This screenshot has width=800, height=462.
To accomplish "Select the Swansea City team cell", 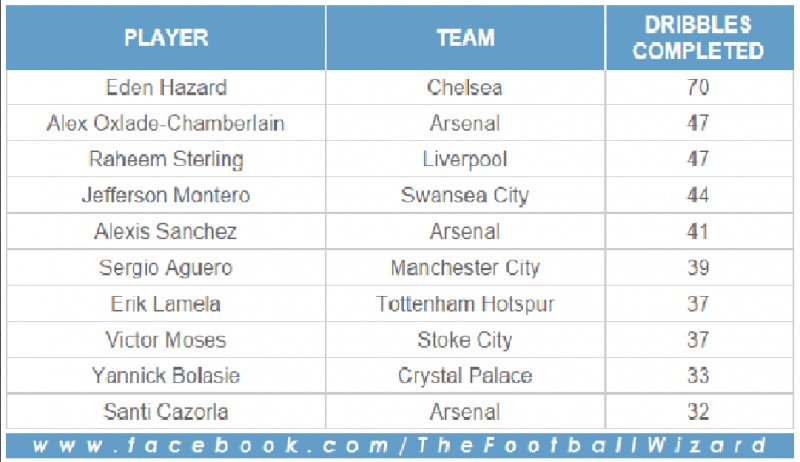I will 465,195.
